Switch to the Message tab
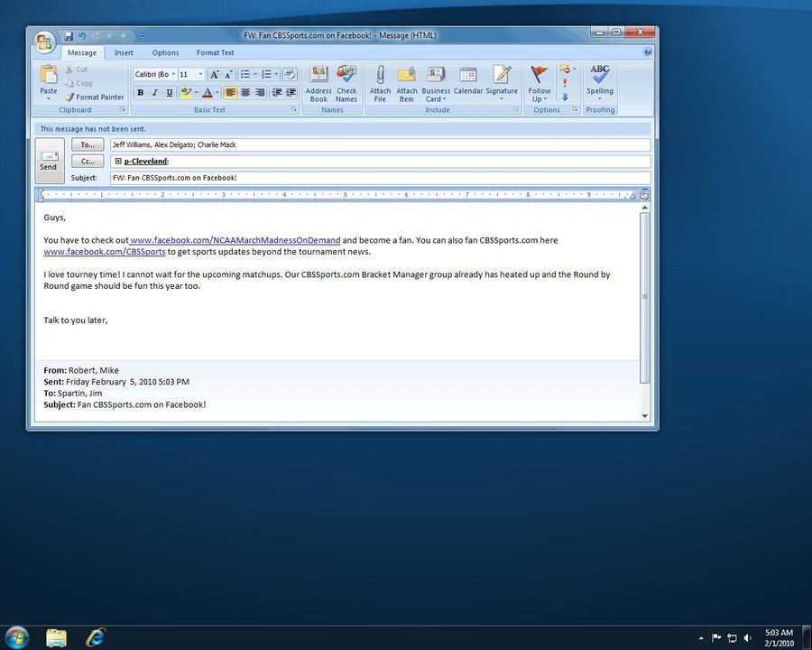812x650 pixels. [x=82, y=53]
